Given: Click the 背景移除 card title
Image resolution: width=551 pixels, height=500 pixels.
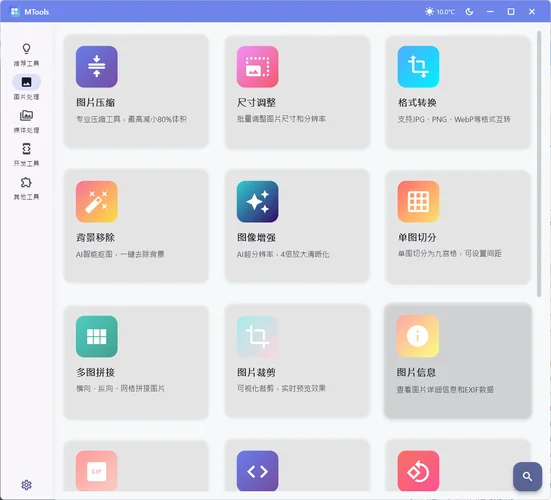Looking at the screenshot, I should (96, 238).
